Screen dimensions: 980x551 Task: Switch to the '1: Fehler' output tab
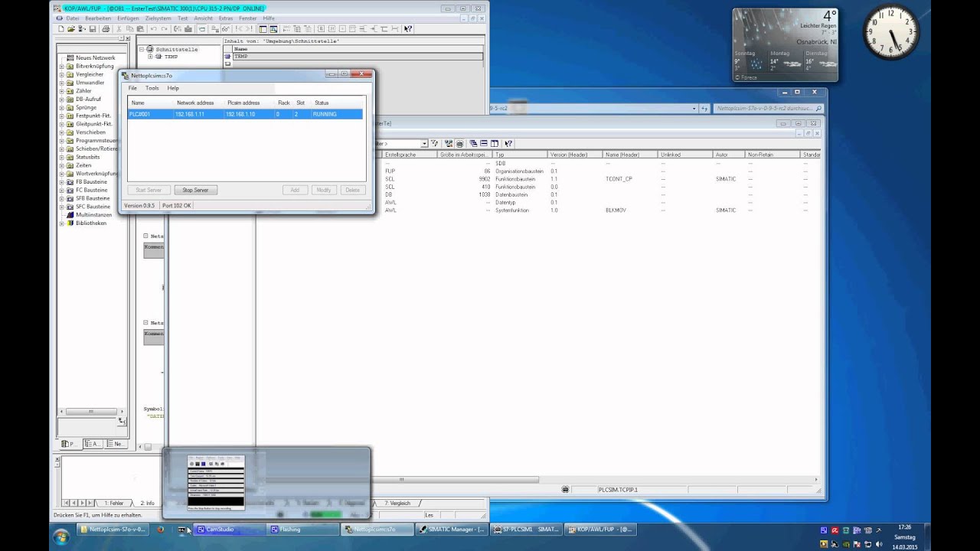tap(114, 503)
